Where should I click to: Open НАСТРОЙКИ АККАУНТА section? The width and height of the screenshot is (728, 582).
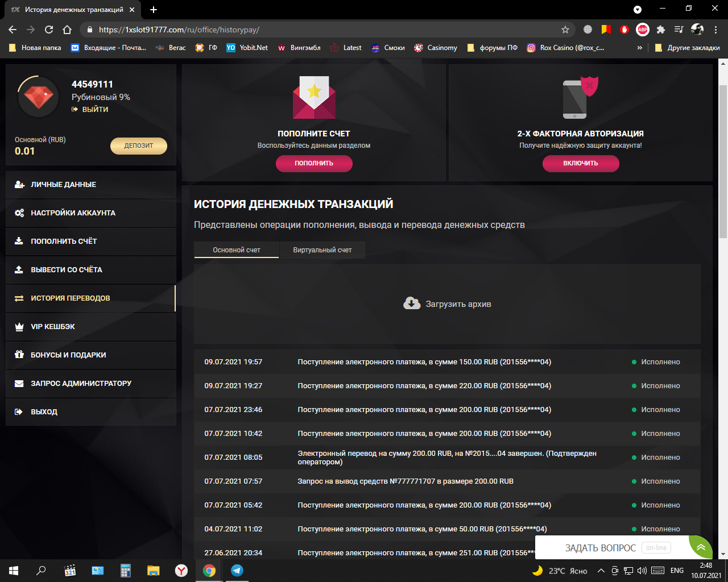[91, 213]
